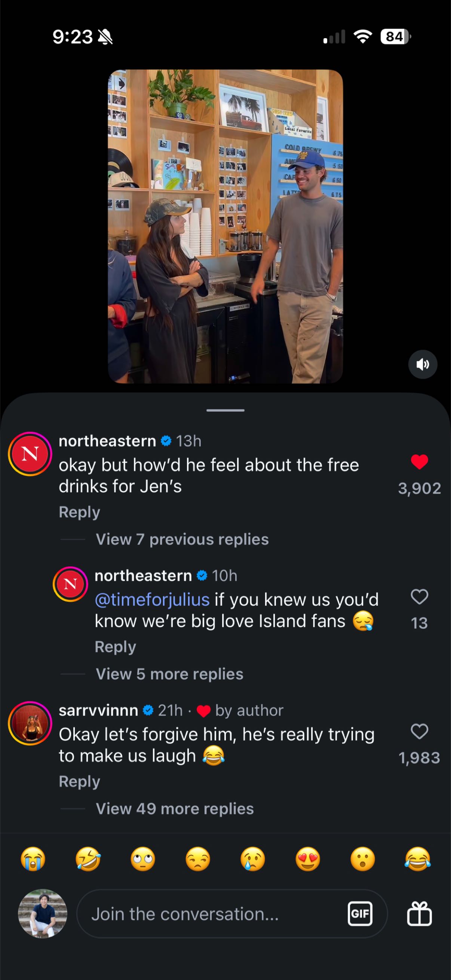
Task: Insert the rolling-on-floor laughing emoji
Action: click(x=88, y=860)
